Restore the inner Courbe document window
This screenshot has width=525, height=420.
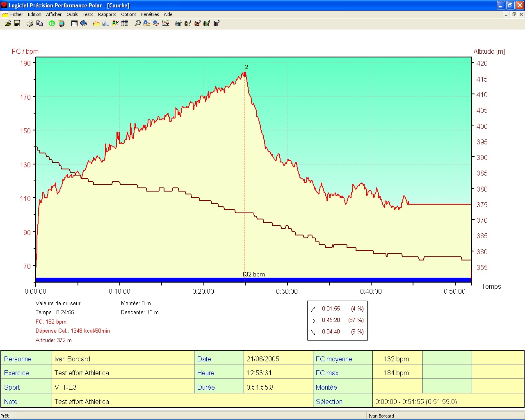[x=514, y=14]
